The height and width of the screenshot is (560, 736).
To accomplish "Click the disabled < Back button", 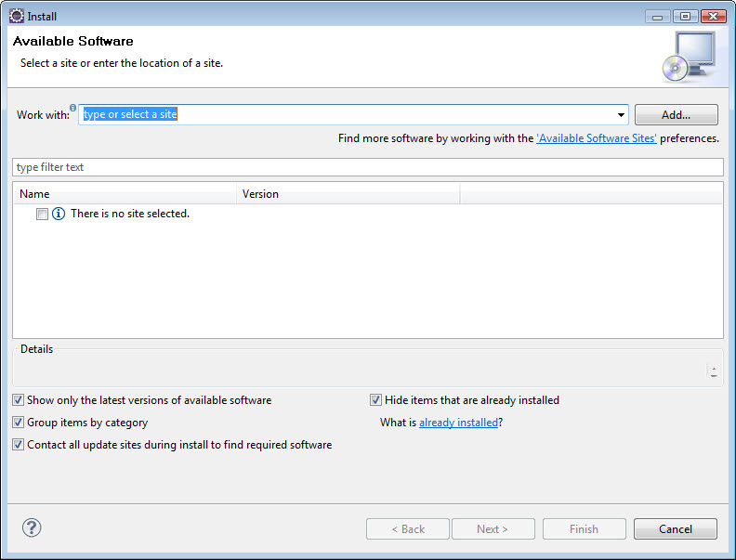I will [407, 529].
